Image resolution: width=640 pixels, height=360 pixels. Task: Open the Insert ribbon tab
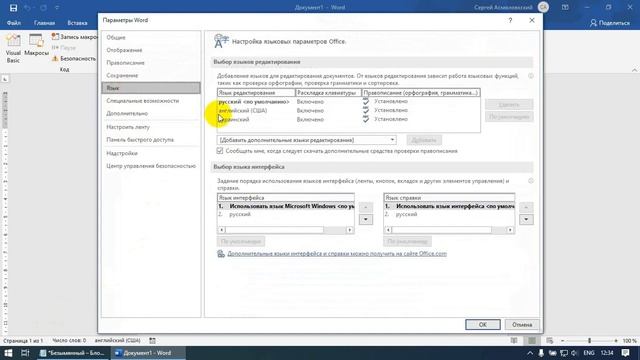(x=77, y=23)
